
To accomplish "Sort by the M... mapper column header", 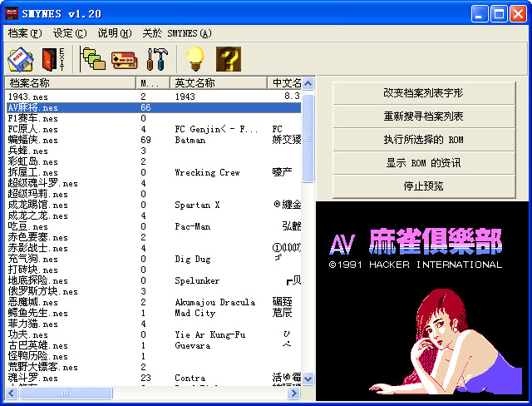I will point(153,83).
